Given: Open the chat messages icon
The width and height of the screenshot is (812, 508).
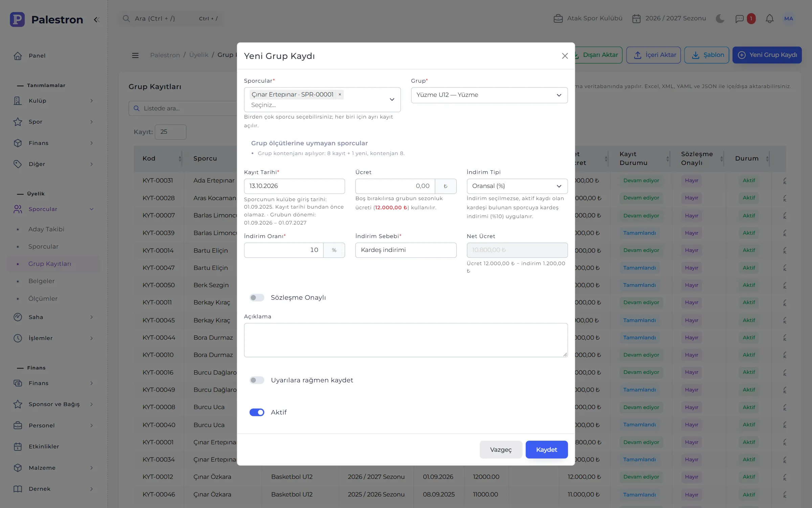Looking at the screenshot, I should click(x=740, y=19).
